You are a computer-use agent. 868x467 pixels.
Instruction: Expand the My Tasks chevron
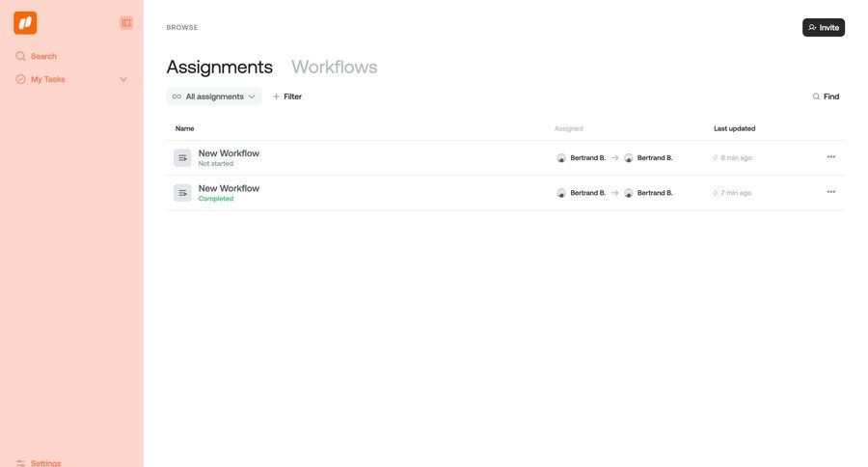[123, 79]
